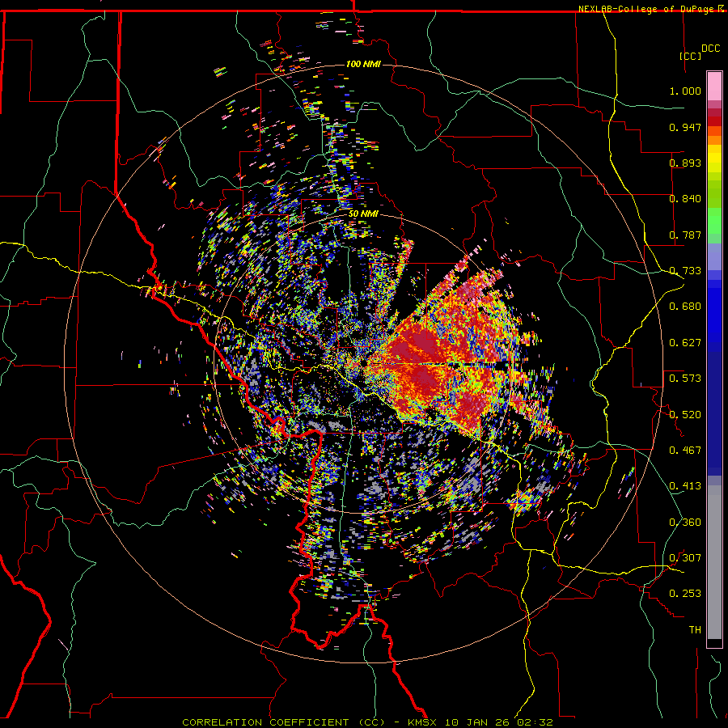Click the 0.413 legend value
This screenshot has height=728, width=728.
pos(685,486)
